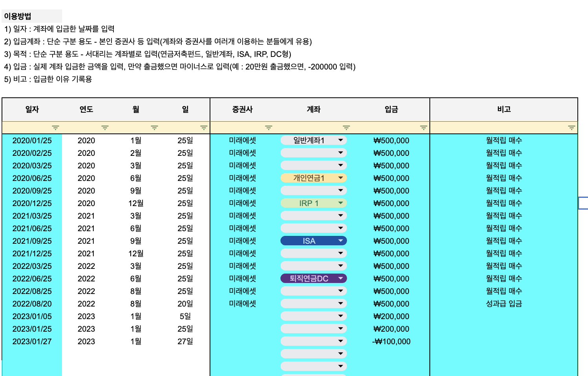Image resolution: width=588 pixels, height=376 pixels.
Task: Open the 일반계좌1 account dropdown
Action: 314,140
